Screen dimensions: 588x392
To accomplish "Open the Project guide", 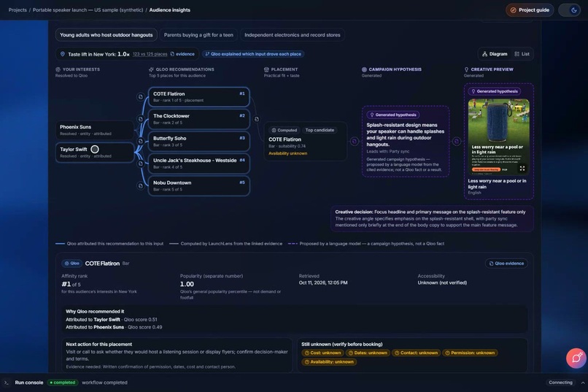I will point(530,10).
